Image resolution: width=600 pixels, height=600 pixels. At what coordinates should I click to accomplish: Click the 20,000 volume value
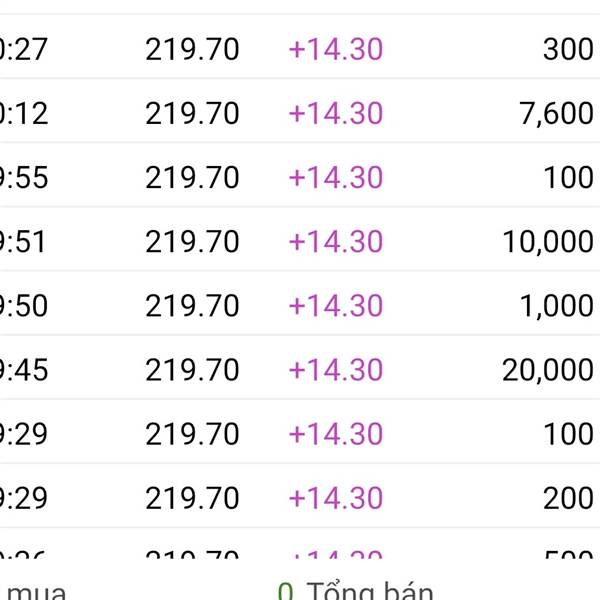point(548,370)
